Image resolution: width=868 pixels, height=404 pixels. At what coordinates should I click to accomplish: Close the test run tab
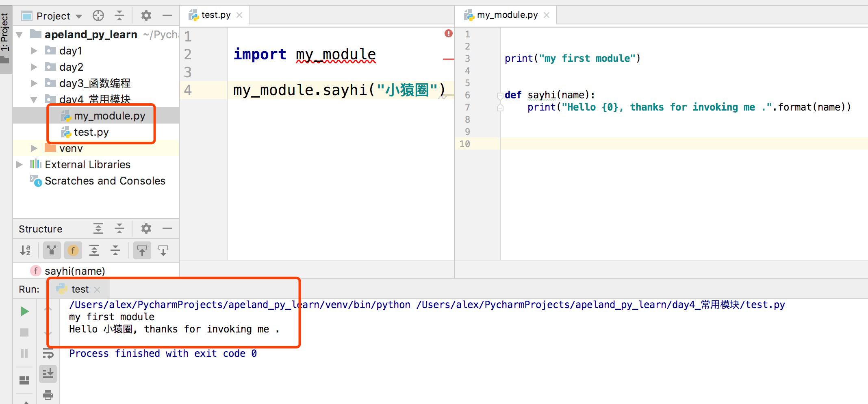tap(97, 289)
